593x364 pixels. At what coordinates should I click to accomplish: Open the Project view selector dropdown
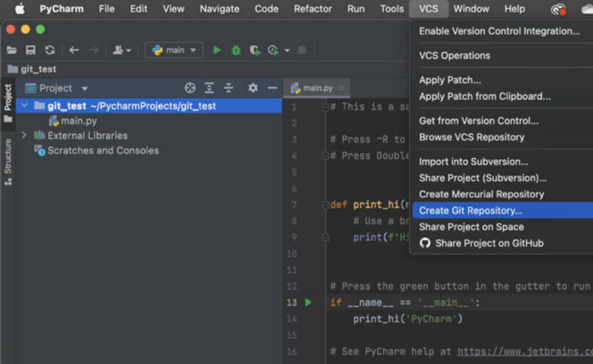(56, 88)
